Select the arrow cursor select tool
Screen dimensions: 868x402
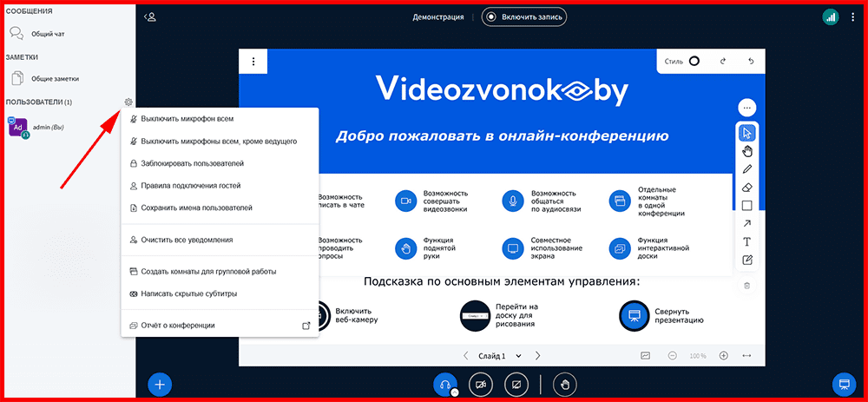coord(746,133)
